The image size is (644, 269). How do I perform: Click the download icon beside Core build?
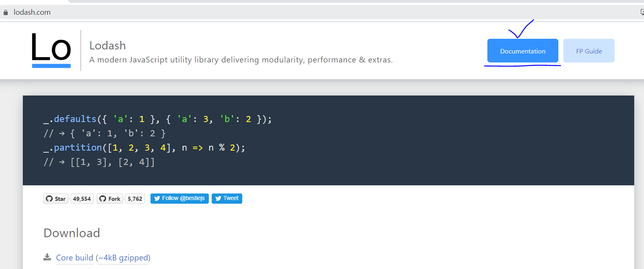[x=47, y=257]
